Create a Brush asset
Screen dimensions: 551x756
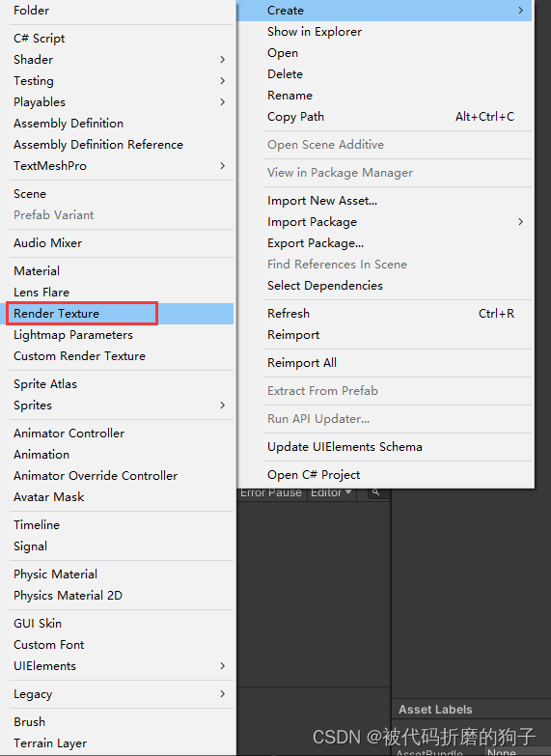coord(119,721)
